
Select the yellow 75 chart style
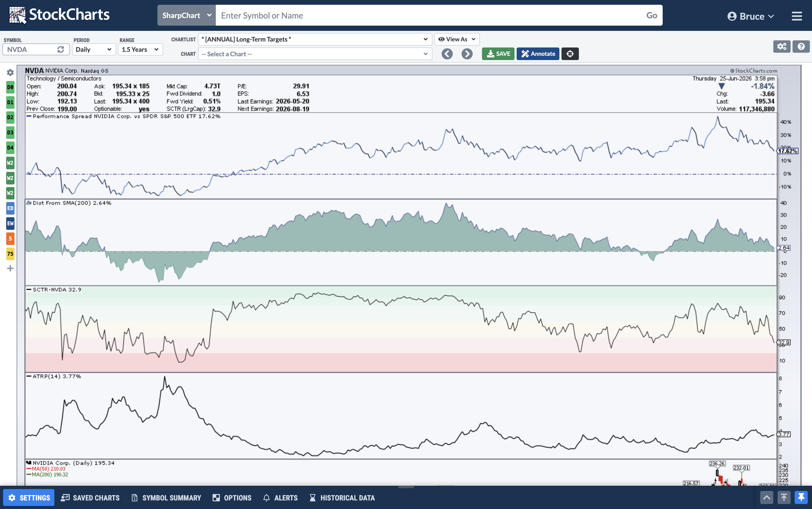coord(10,254)
